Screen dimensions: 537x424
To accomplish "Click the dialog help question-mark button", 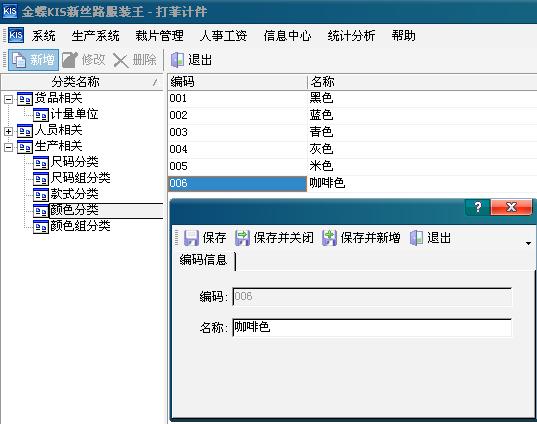I will (x=477, y=207).
